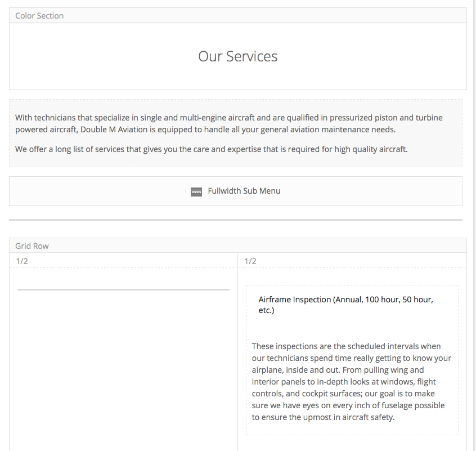Click the Double M Aviation text line

click(x=205, y=130)
